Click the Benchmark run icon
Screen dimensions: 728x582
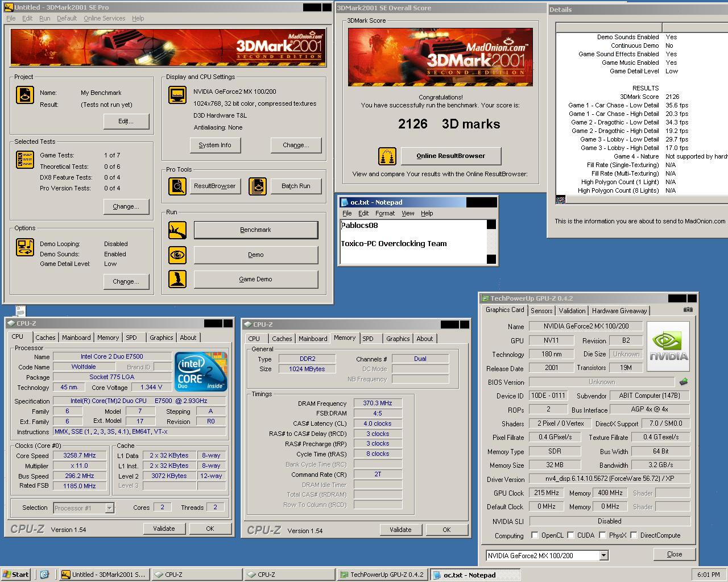[177, 230]
